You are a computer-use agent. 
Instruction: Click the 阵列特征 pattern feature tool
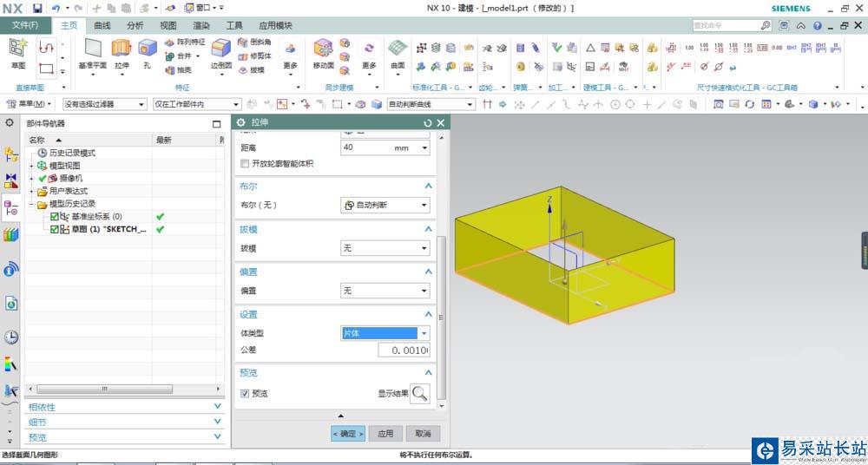click(186, 42)
